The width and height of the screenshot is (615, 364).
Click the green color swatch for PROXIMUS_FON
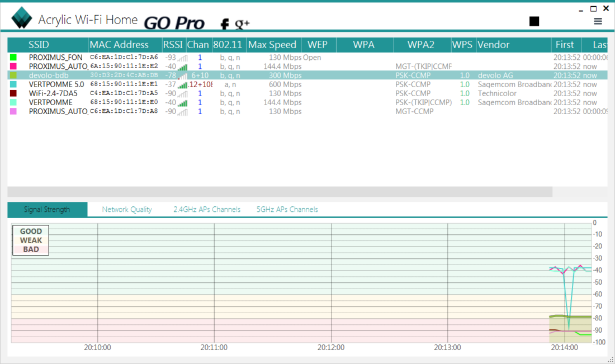click(x=13, y=58)
